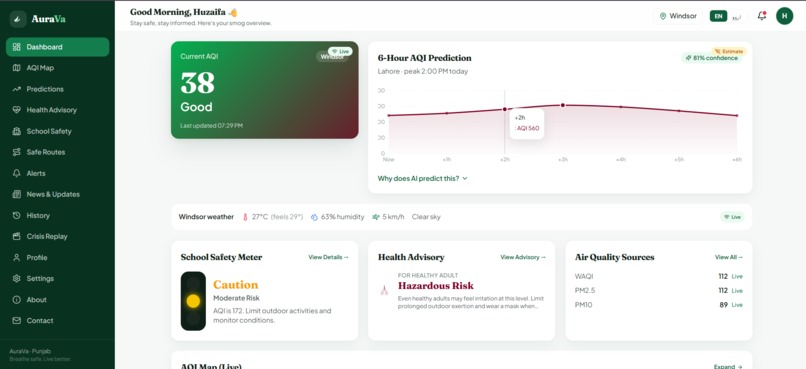Open the Profile page
Image resolution: width=806 pixels, height=369 pixels.
[x=58, y=257]
